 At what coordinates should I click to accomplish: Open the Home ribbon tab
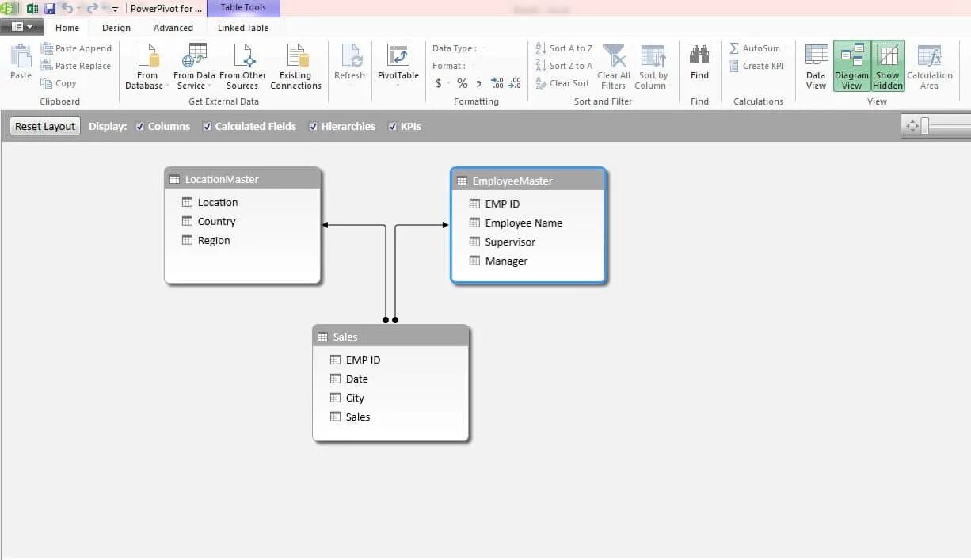coord(67,28)
